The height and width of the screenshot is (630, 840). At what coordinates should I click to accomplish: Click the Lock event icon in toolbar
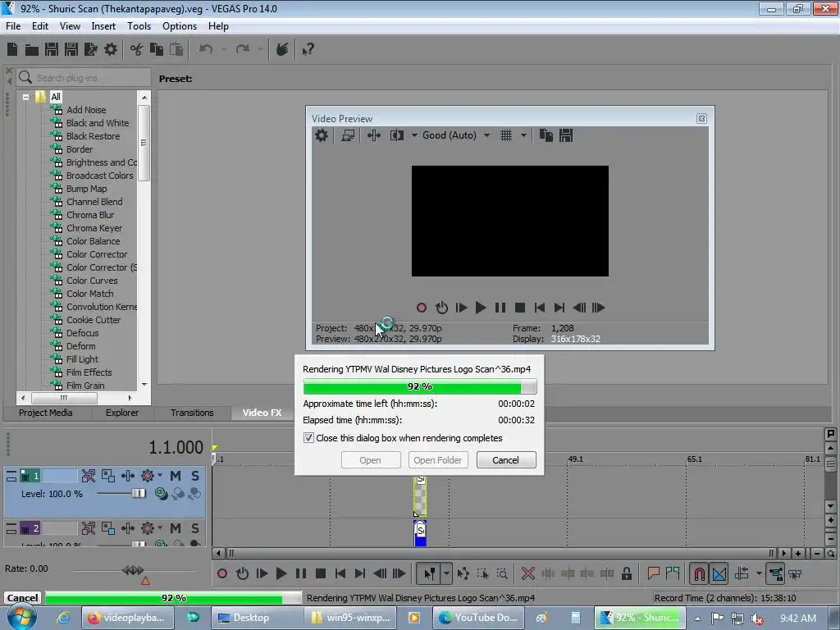[x=626, y=573]
